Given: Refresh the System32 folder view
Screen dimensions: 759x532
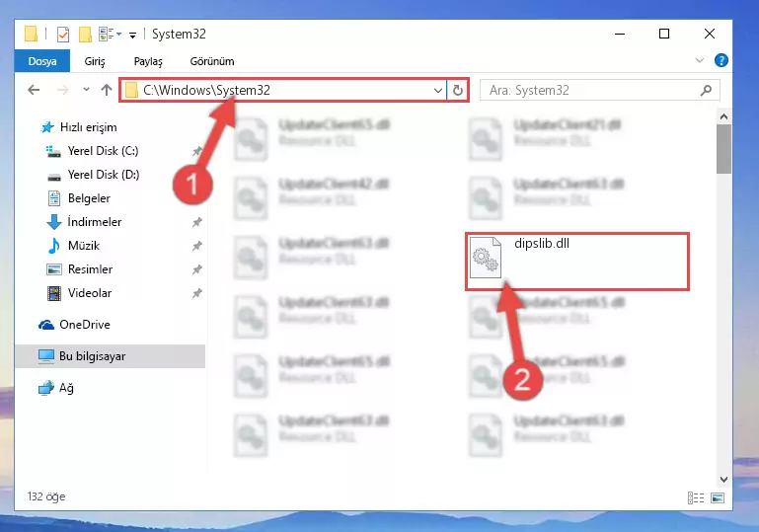Looking at the screenshot, I should (x=457, y=91).
